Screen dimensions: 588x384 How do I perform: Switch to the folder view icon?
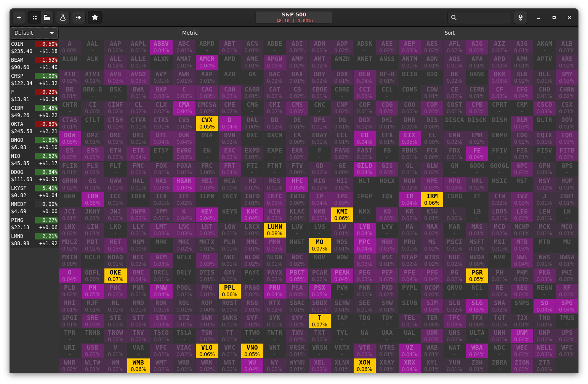click(47, 18)
